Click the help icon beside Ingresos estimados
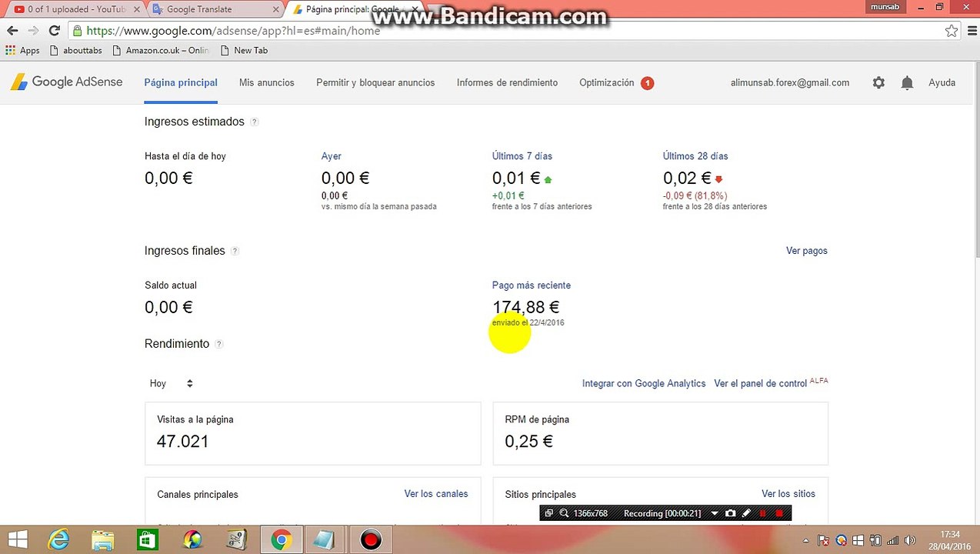The width and height of the screenshot is (980, 554). point(255,122)
